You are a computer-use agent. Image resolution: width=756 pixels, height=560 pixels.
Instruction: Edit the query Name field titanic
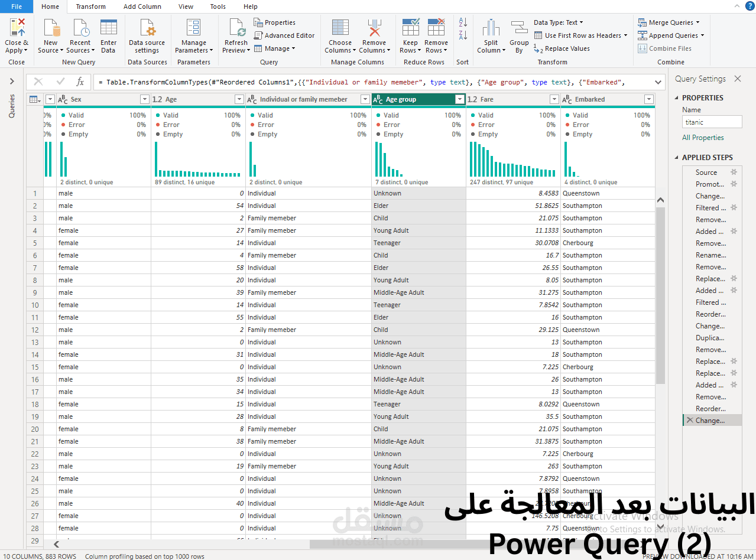(712, 122)
